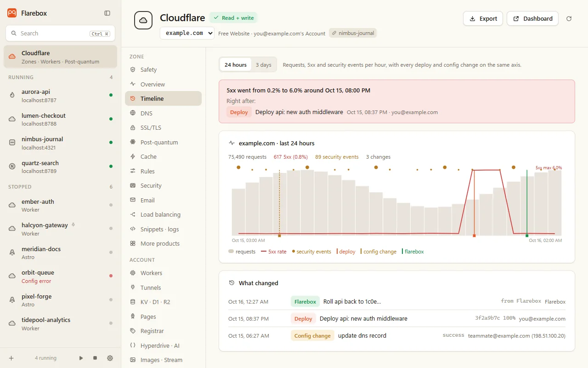Toggle the sidebar collapse icon
The height and width of the screenshot is (368, 588).
tap(107, 13)
